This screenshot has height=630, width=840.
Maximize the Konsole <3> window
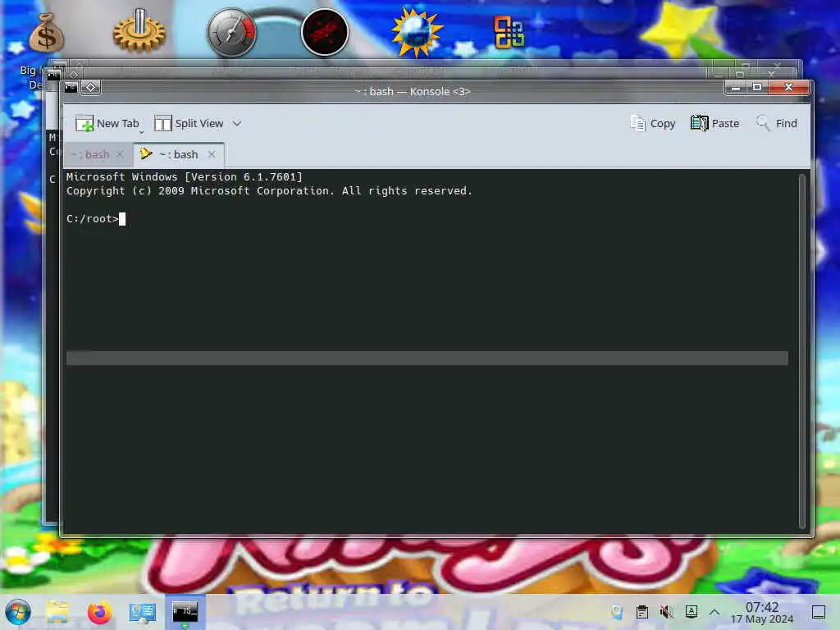pos(757,87)
